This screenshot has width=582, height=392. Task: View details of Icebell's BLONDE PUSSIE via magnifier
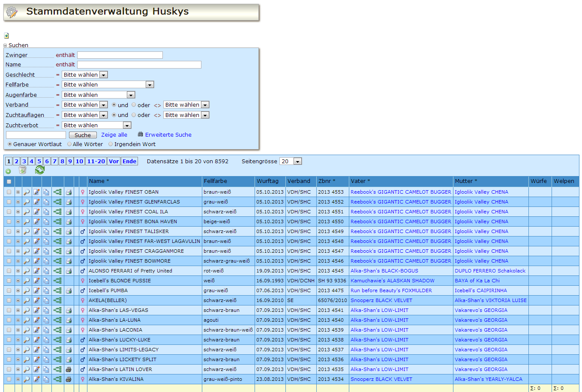(27, 281)
